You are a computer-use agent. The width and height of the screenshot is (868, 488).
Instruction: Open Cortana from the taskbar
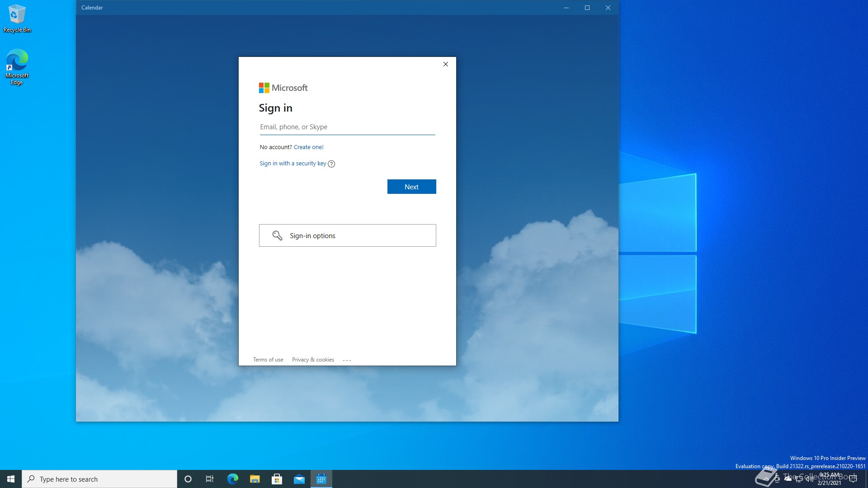(x=188, y=479)
